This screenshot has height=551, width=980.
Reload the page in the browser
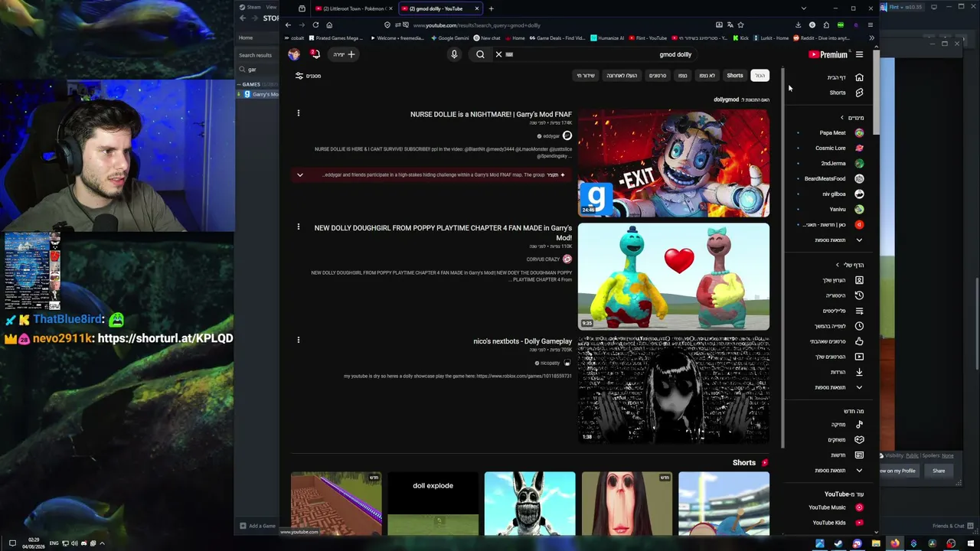coord(315,24)
